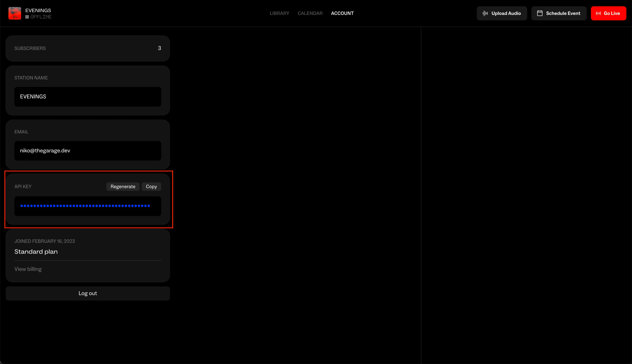Click the Schedule Event button label
This screenshot has height=364, width=632.
coord(563,13)
